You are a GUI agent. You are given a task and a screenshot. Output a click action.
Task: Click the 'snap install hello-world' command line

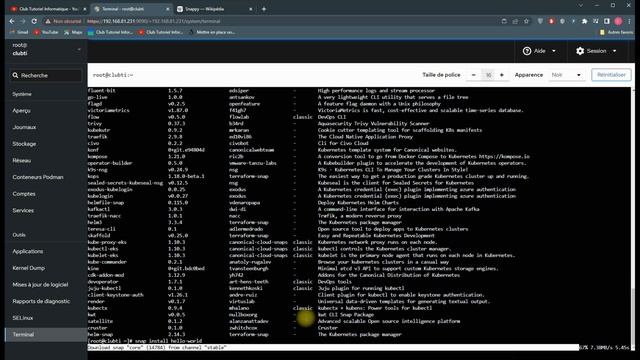pyautogui.click(x=145, y=341)
